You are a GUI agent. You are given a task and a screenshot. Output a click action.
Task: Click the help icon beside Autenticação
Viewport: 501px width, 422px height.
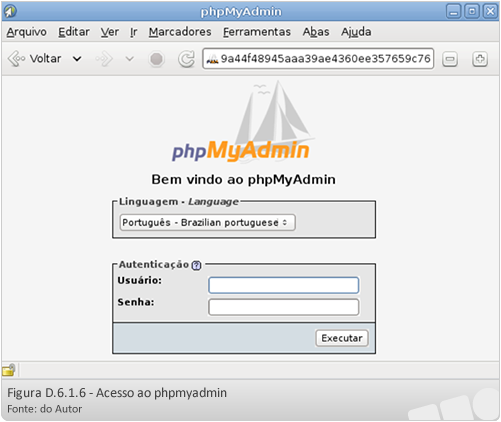click(x=196, y=265)
